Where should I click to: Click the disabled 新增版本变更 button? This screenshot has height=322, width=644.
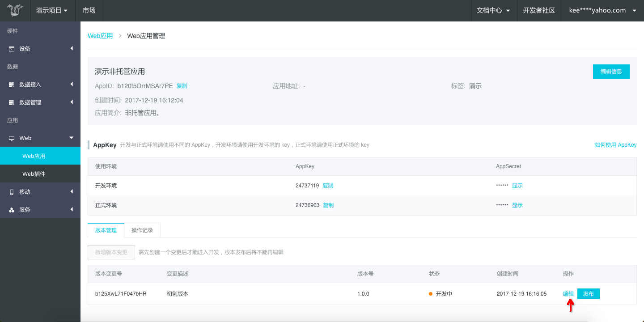(x=111, y=252)
